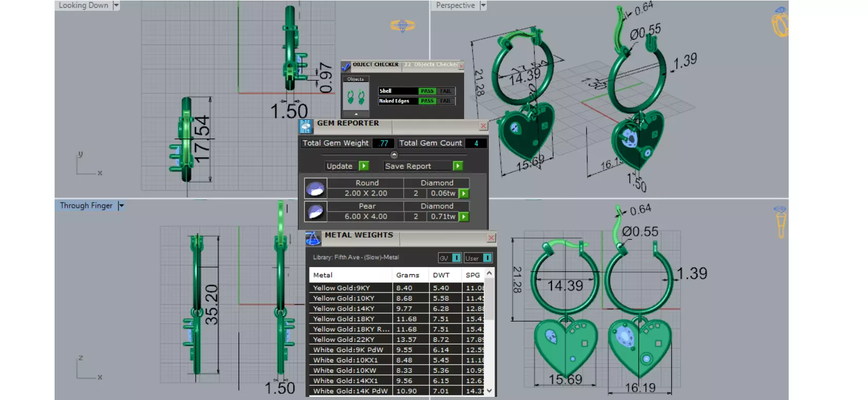This screenshot has height=400, width=868.
Task: Click the 2.00 X 2.00 size cell
Action: (x=366, y=194)
